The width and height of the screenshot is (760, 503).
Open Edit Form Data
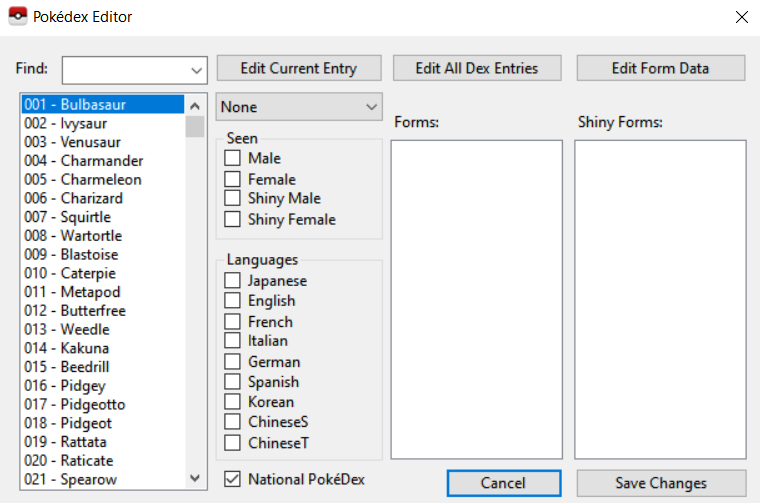pyautogui.click(x=661, y=68)
